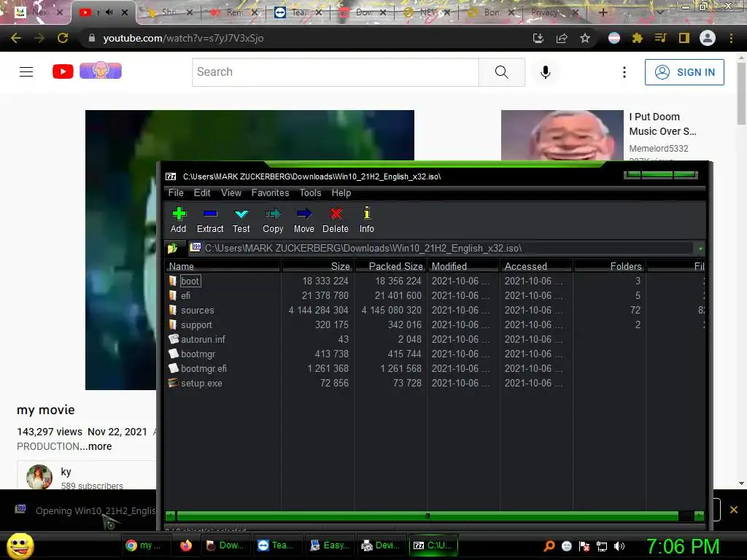
Task: Select the boot folder
Action: click(190, 281)
